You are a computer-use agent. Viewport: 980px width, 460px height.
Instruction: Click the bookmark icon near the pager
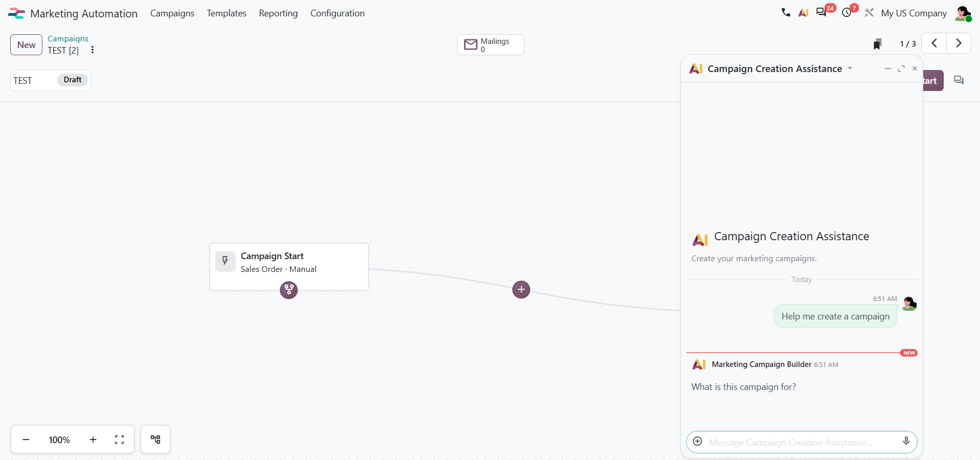(877, 44)
